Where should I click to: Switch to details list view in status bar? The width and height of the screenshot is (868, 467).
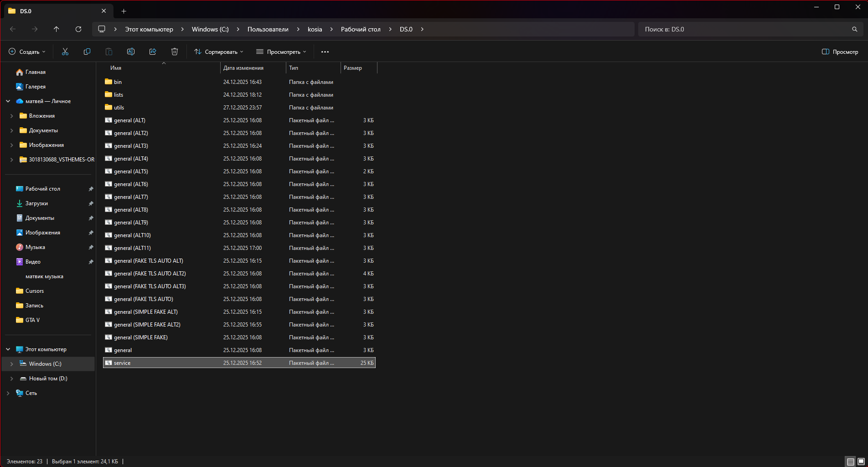click(x=850, y=462)
